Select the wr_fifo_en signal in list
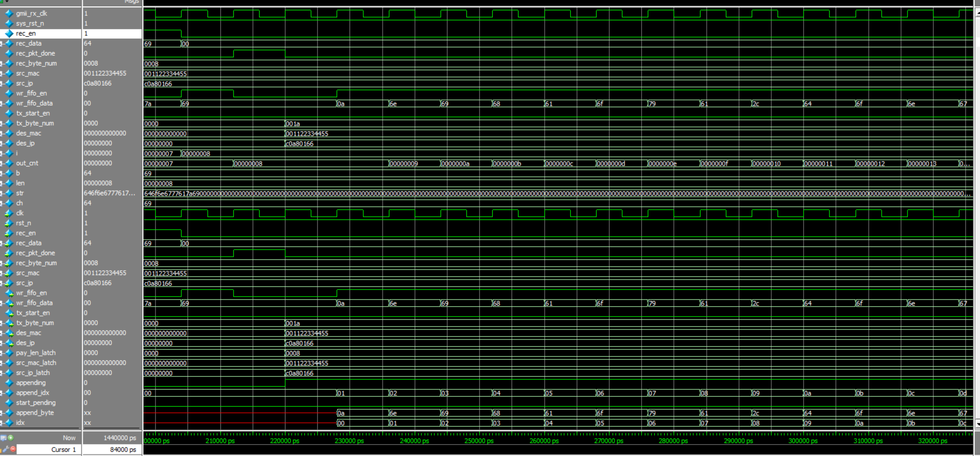980x456 pixels. point(31,93)
